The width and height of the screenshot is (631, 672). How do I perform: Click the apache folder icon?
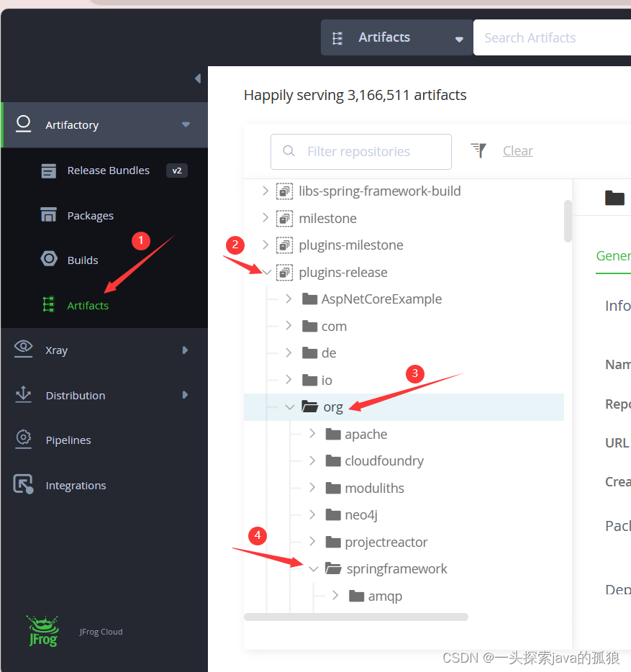point(333,434)
